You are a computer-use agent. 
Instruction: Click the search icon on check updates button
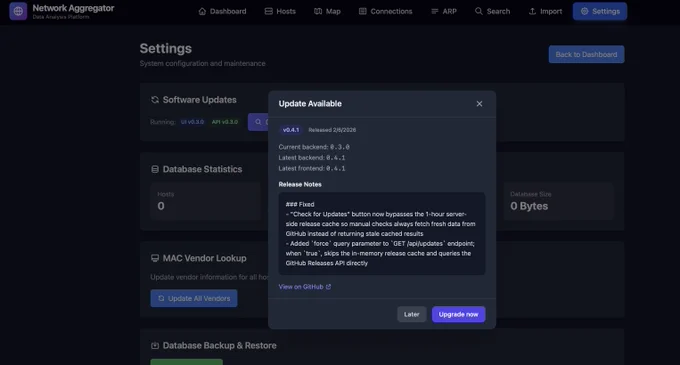point(258,122)
